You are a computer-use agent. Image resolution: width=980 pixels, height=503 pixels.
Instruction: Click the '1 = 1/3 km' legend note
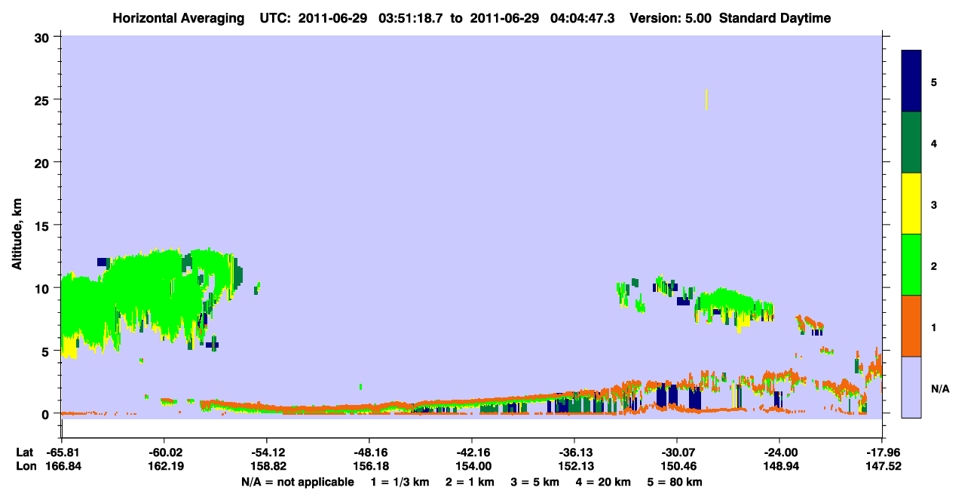(x=402, y=482)
